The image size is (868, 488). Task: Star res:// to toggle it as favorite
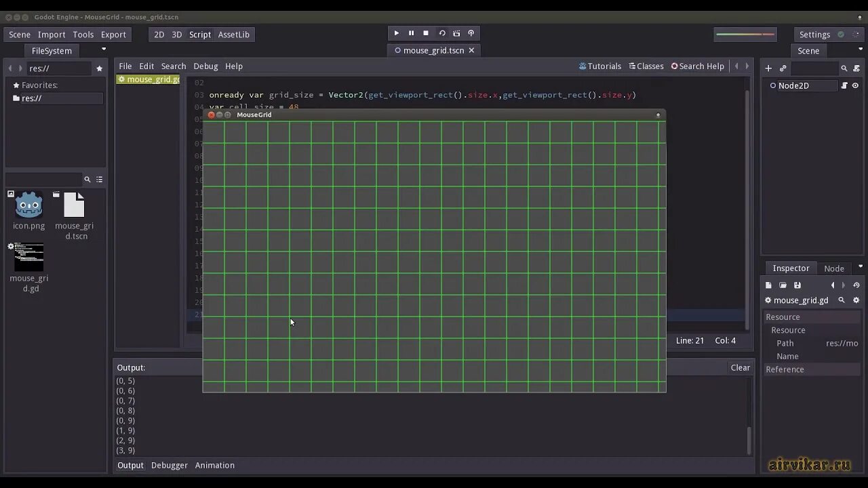(x=100, y=68)
